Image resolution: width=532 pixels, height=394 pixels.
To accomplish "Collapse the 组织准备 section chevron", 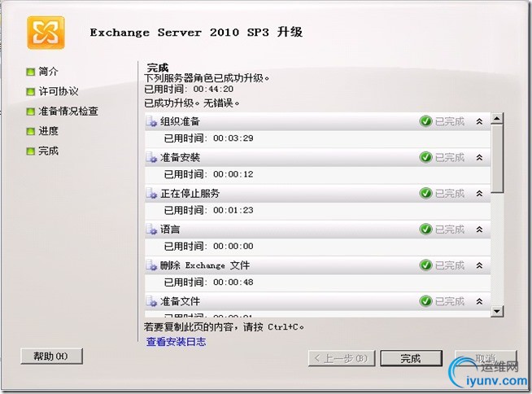I will click(x=479, y=121).
